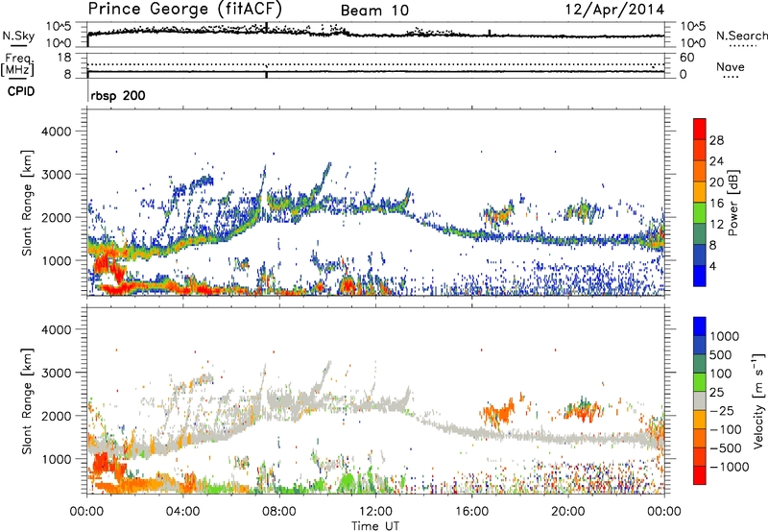Select '10^0' tick beside N.Sky
This screenshot has height=532, width=768.
coord(59,43)
